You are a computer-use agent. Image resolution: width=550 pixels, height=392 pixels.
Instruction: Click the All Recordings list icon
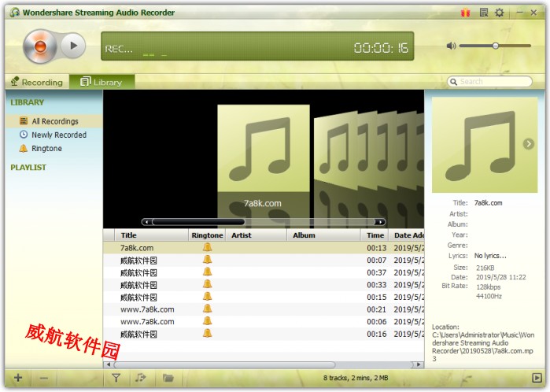[x=24, y=120]
